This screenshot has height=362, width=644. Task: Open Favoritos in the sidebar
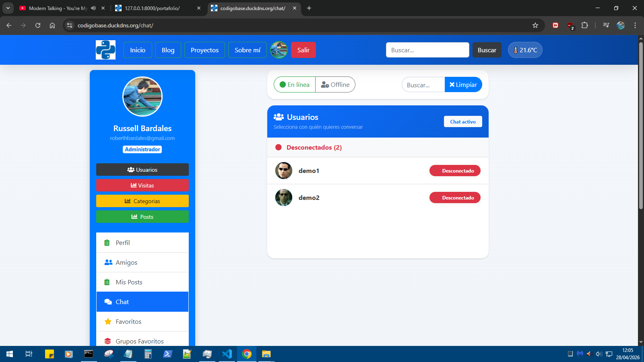pyautogui.click(x=142, y=321)
